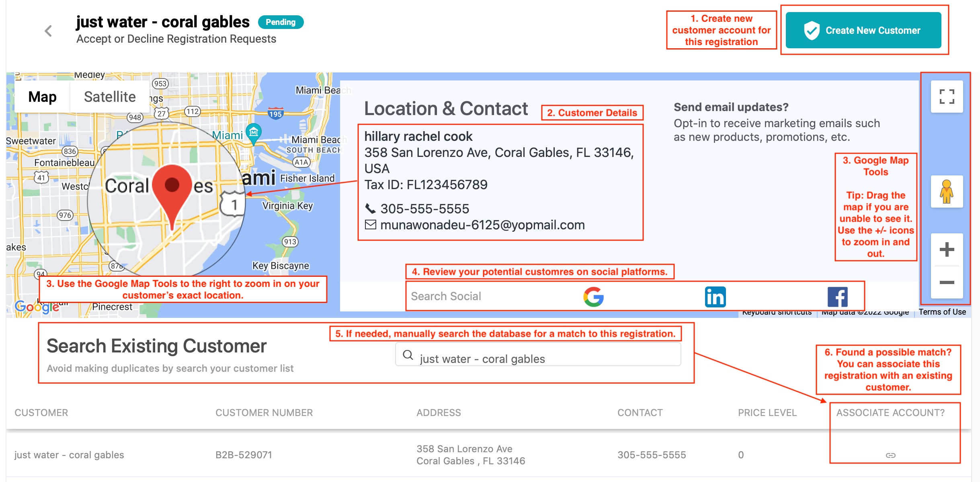Switch to Map view tab
This screenshot has height=482, width=980.
point(42,97)
